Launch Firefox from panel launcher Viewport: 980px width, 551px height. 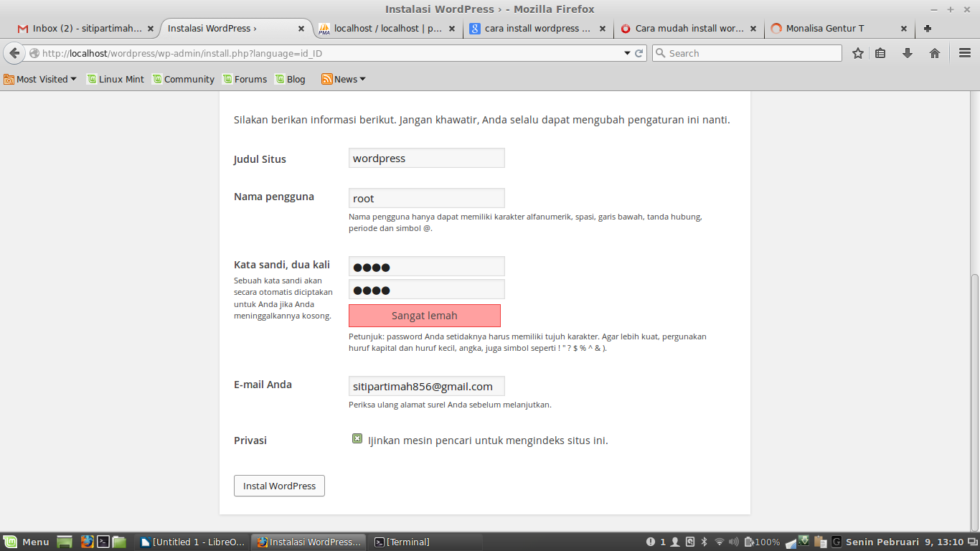88,542
